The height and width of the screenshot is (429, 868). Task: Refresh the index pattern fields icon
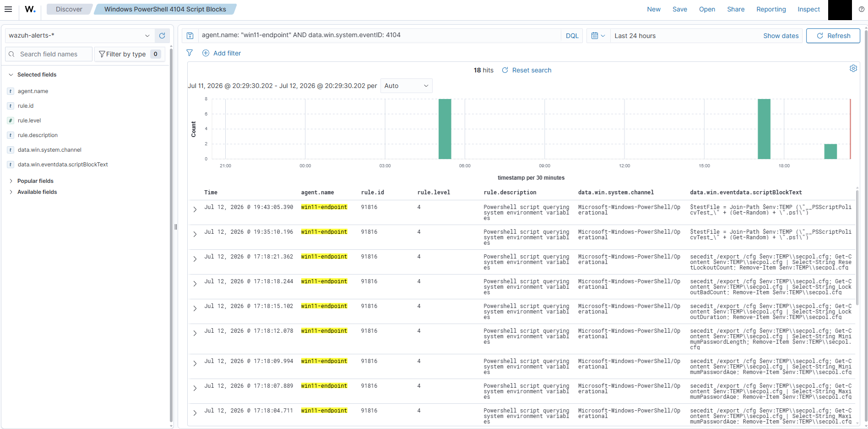click(x=162, y=36)
